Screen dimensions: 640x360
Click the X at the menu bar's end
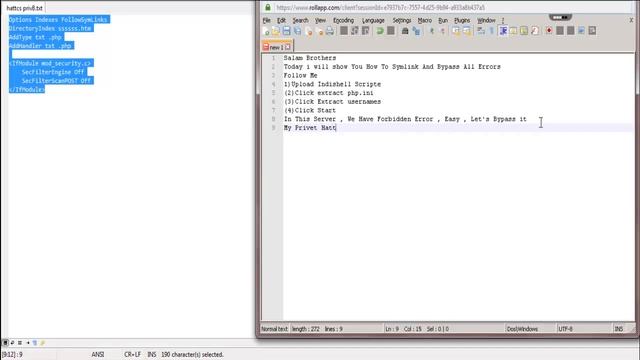tap(631, 20)
